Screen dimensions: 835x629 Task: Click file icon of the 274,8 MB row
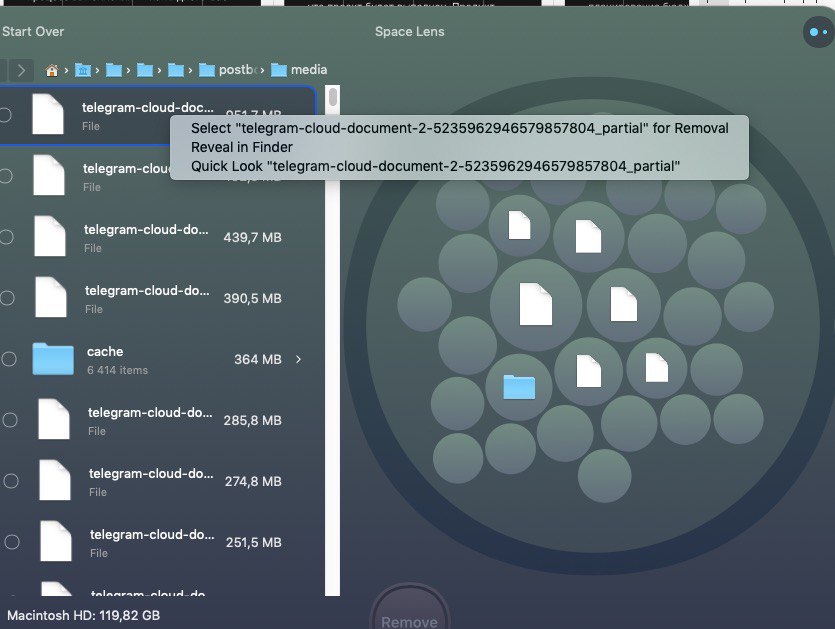point(55,480)
